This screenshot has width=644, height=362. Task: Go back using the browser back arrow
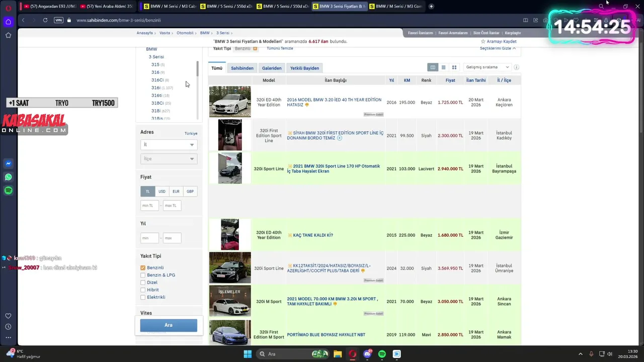(x=23, y=20)
